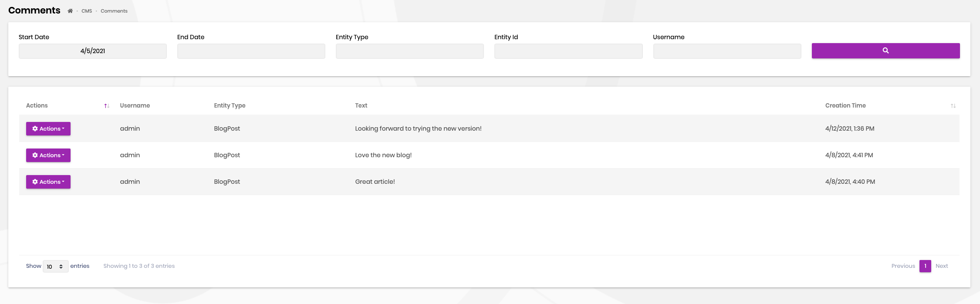Image resolution: width=980 pixels, height=304 pixels.
Task: Click the Username column header
Action: coord(135,105)
